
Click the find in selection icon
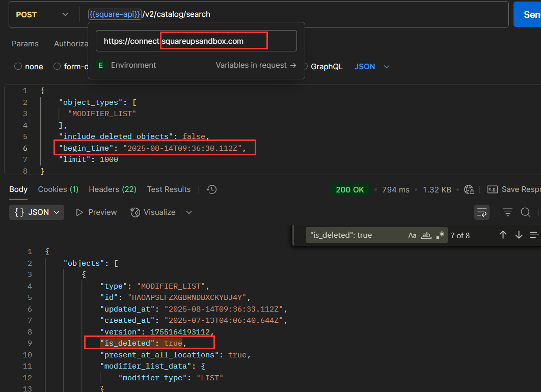pos(534,235)
